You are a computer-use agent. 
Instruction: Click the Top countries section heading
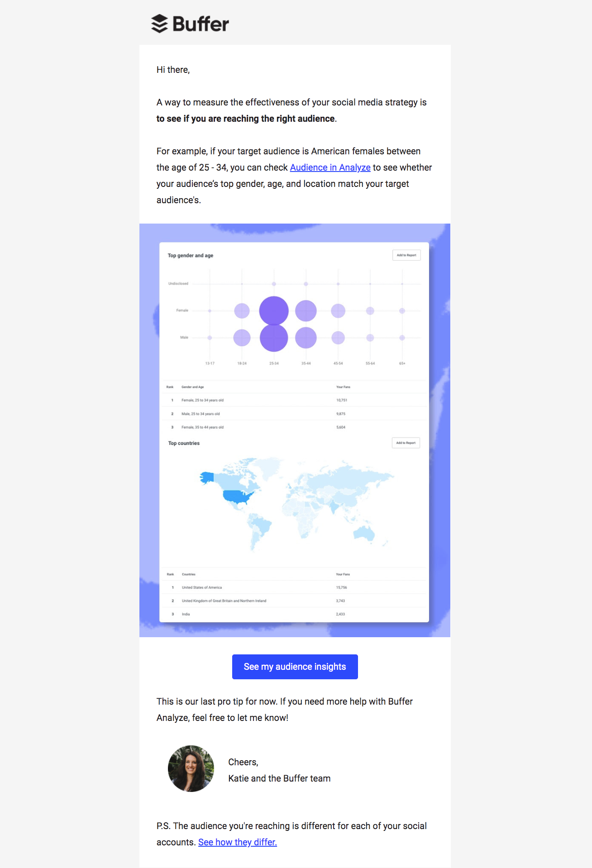coord(183,443)
